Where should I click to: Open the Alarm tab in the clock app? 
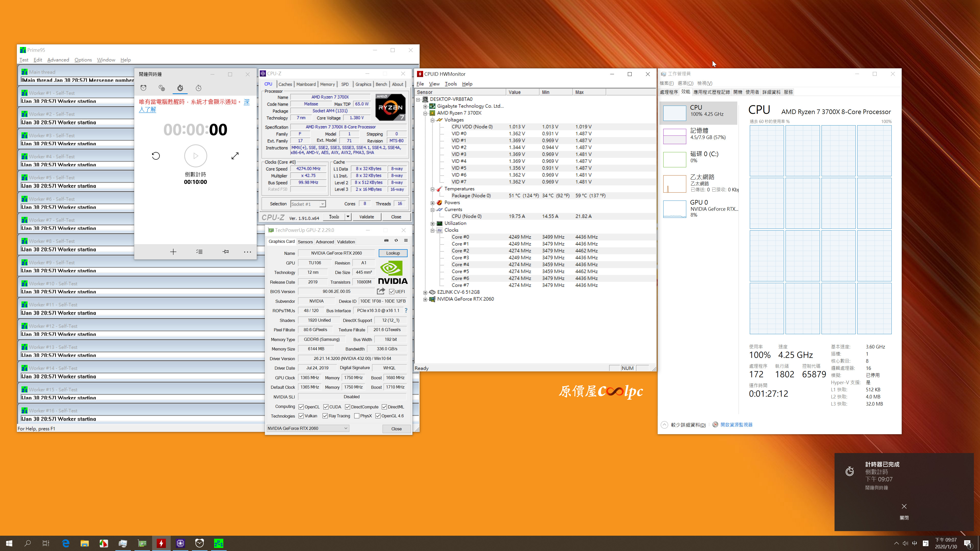coord(143,88)
